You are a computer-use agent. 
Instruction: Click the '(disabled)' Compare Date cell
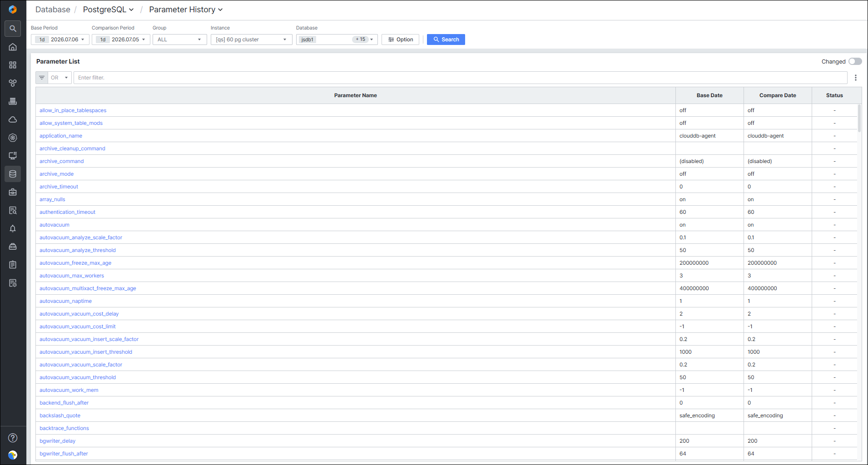click(778, 161)
